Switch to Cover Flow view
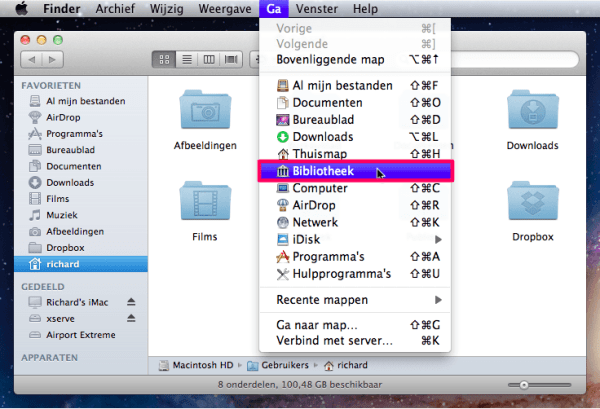600x409 pixels. click(231, 59)
